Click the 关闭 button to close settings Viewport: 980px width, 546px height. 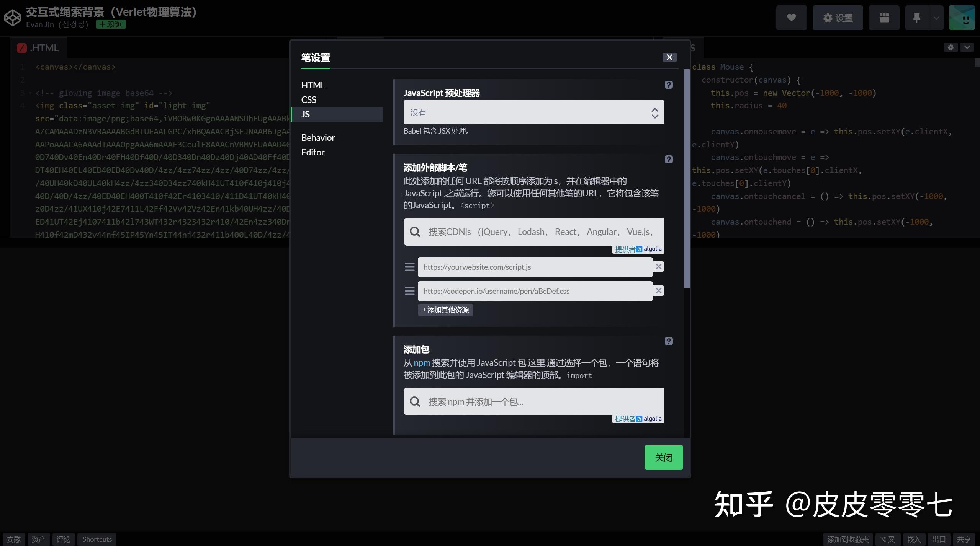pos(663,457)
